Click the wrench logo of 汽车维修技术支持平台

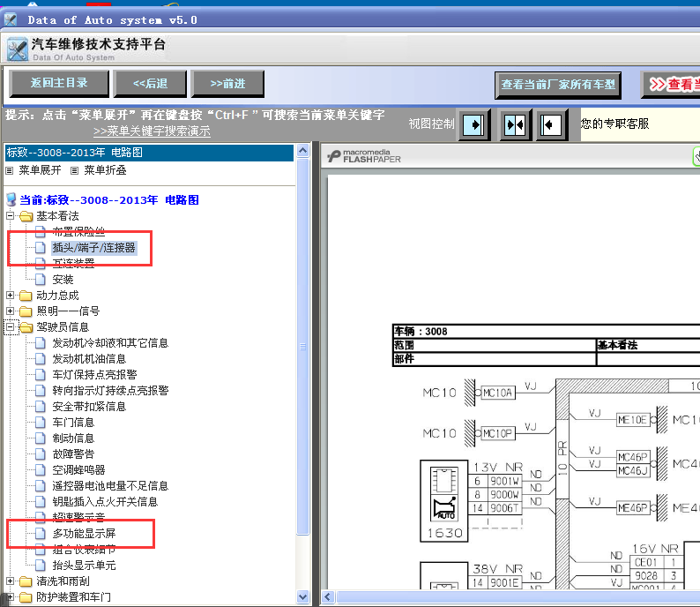click(18, 49)
